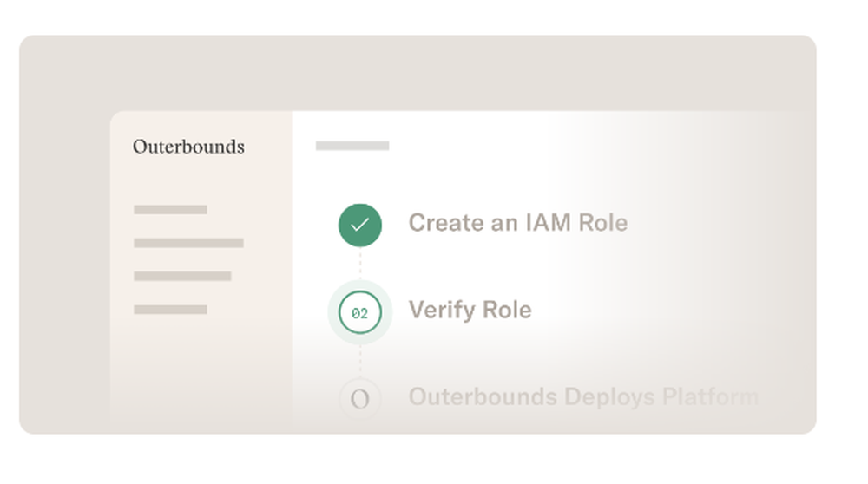The image size is (868, 484).
Task: Click the beige card margin above the window
Action: [x=417, y=74]
